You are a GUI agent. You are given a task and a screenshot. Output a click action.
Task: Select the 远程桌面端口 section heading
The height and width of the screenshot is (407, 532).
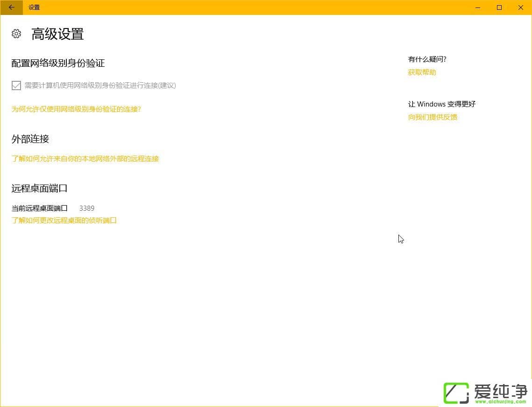click(x=40, y=188)
